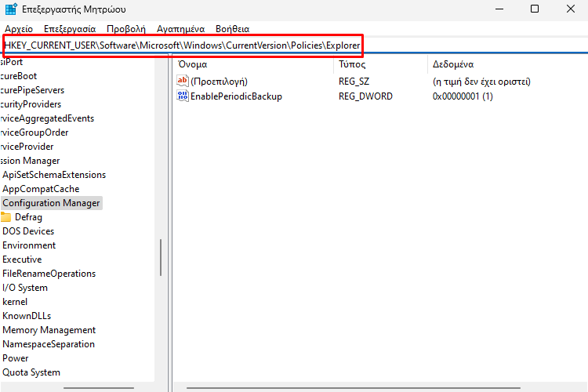Select the Power key
Image resolution: width=588 pixels, height=392 pixels.
tap(16, 358)
